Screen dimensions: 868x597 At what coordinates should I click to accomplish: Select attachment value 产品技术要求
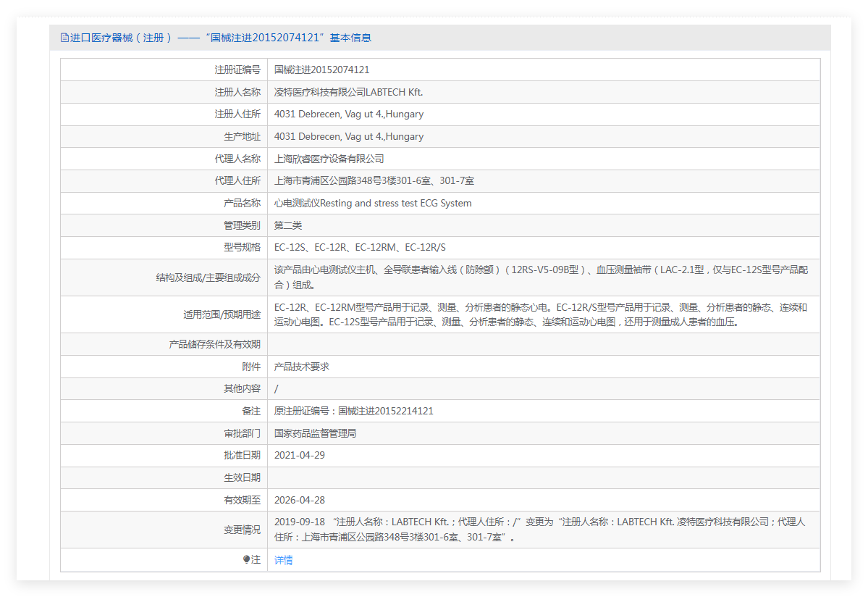(302, 367)
